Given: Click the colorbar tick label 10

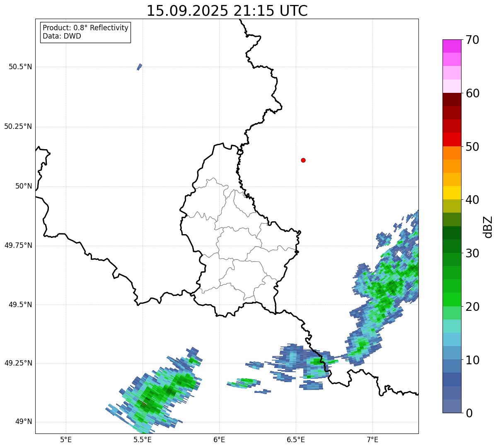Looking at the screenshot, I should coord(472,360).
